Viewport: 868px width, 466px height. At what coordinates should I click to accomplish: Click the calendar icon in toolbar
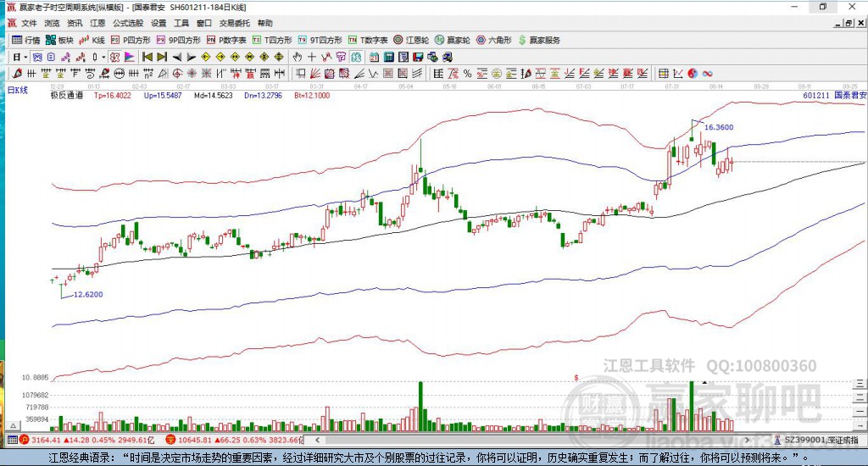[x=374, y=57]
